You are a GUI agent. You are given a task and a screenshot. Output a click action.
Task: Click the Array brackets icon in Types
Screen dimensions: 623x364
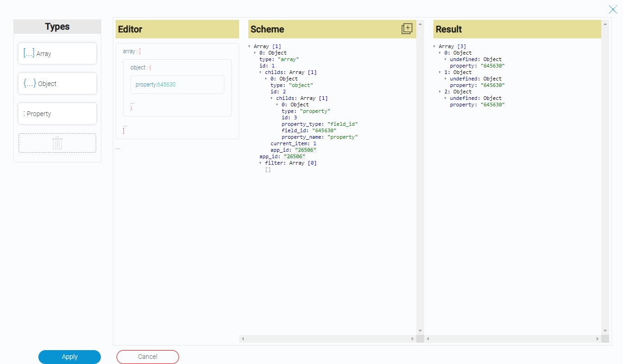[x=29, y=53]
